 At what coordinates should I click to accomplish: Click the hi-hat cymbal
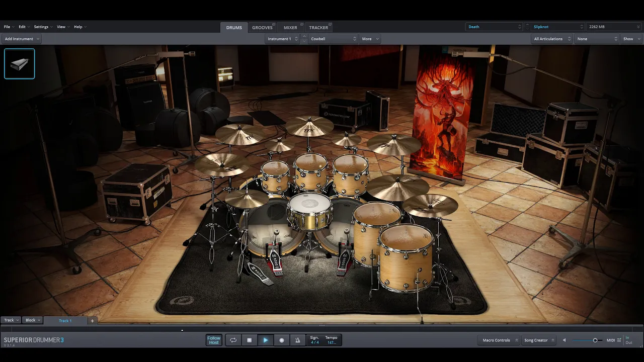point(247,198)
